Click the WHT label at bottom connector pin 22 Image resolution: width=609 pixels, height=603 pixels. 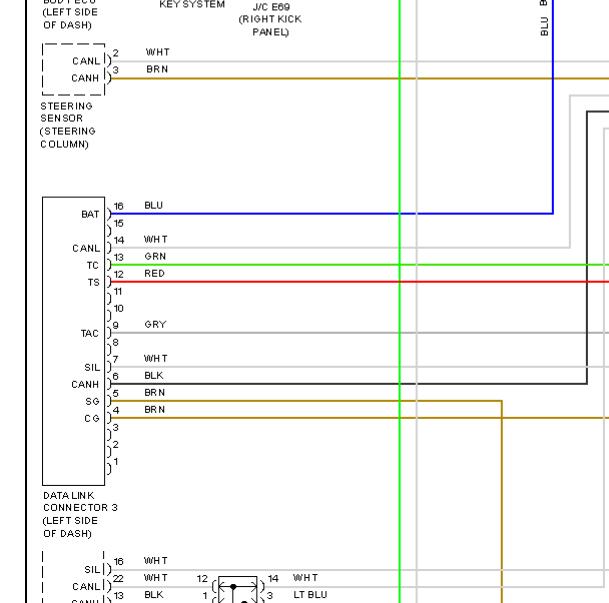click(156, 578)
